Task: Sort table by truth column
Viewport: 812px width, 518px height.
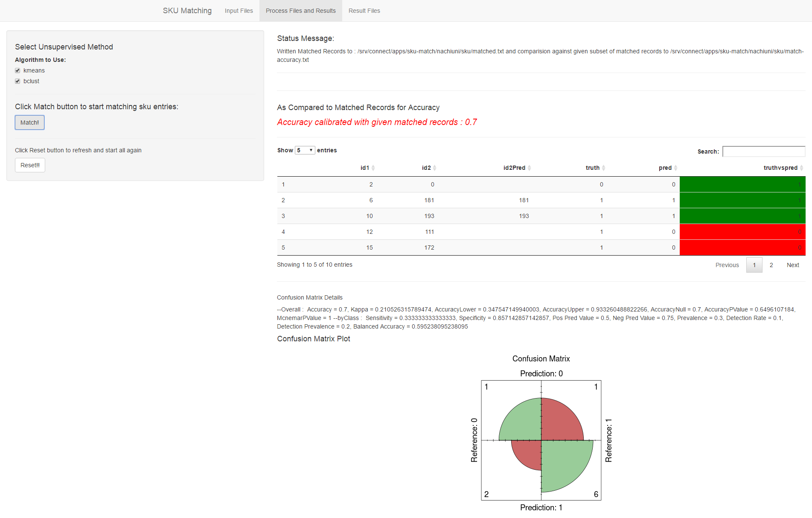Action: (595, 168)
